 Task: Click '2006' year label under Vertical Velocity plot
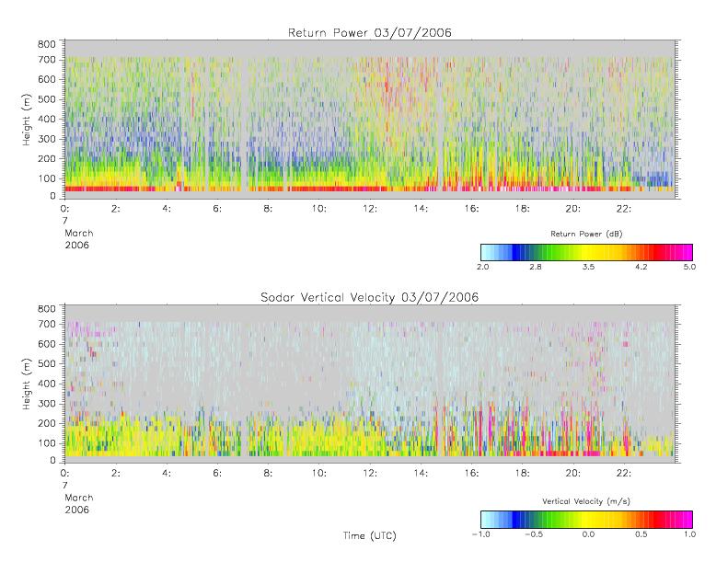pos(76,510)
